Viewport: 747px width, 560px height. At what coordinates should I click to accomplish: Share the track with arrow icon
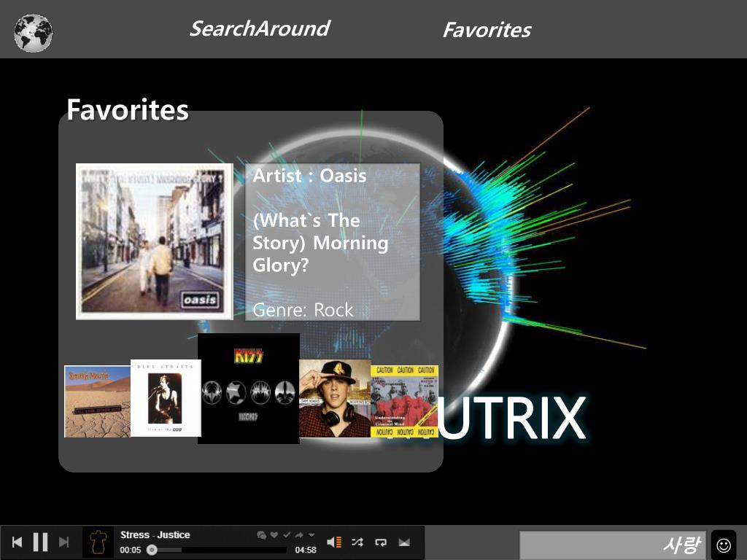tap(299, 534)
